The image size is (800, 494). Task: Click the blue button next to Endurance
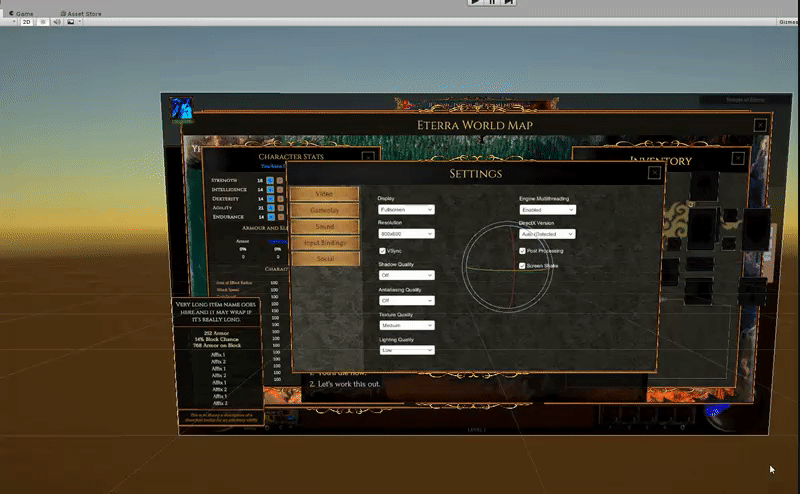click(x=271, y=217)
